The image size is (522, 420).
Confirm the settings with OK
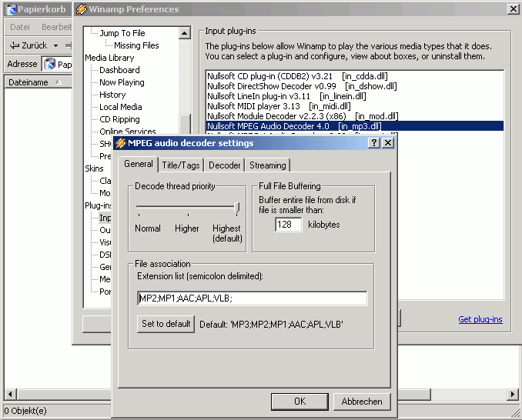pyautogui.click(x=299, y=402)
